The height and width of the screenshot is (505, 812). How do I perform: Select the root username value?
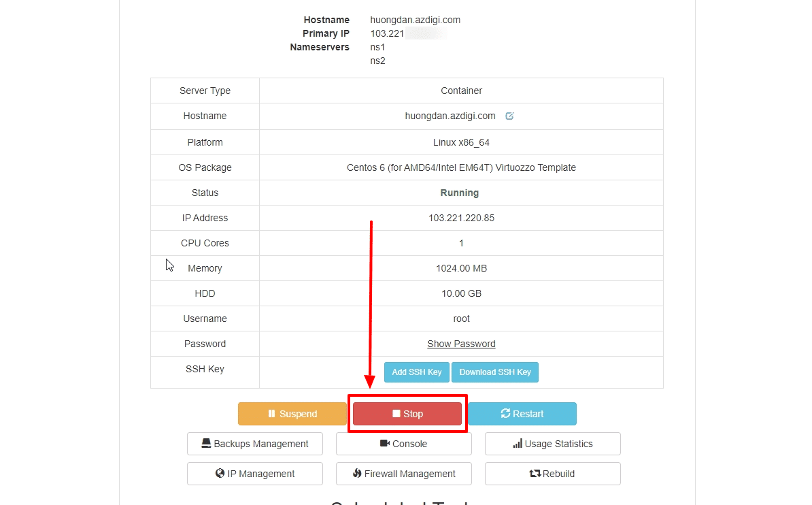(x=461, y=319)
